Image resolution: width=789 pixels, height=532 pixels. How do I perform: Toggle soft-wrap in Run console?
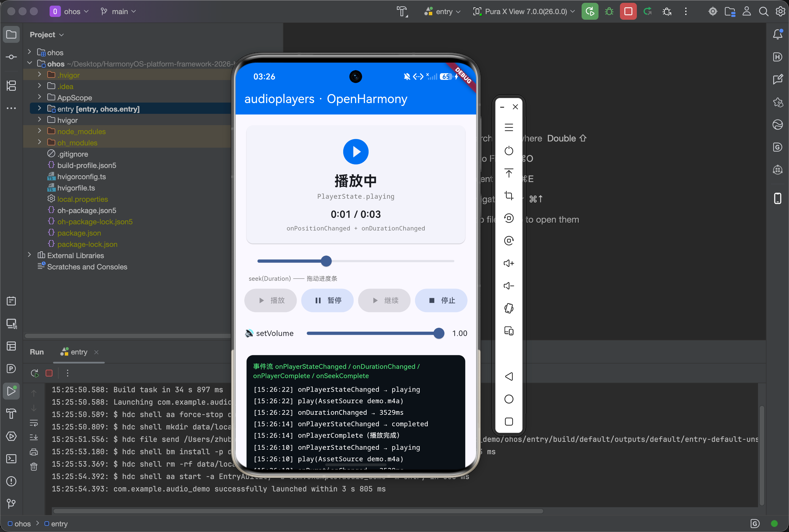click(34, 423)
